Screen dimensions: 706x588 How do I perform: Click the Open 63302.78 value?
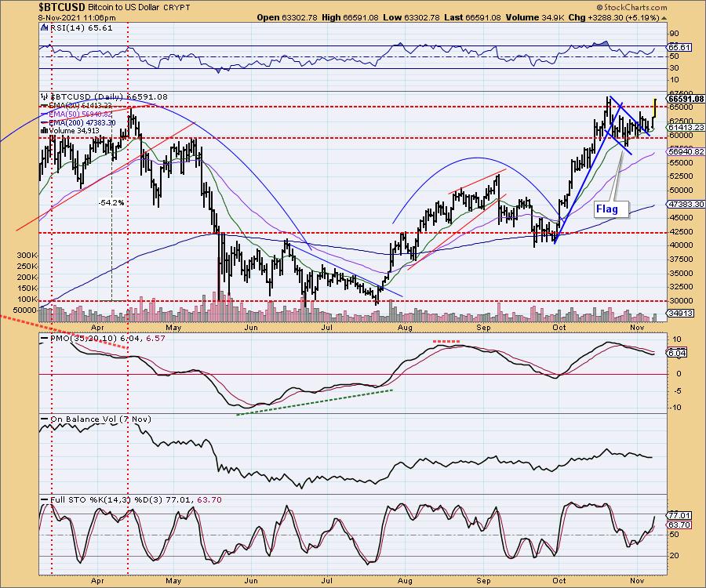[287, 17]
